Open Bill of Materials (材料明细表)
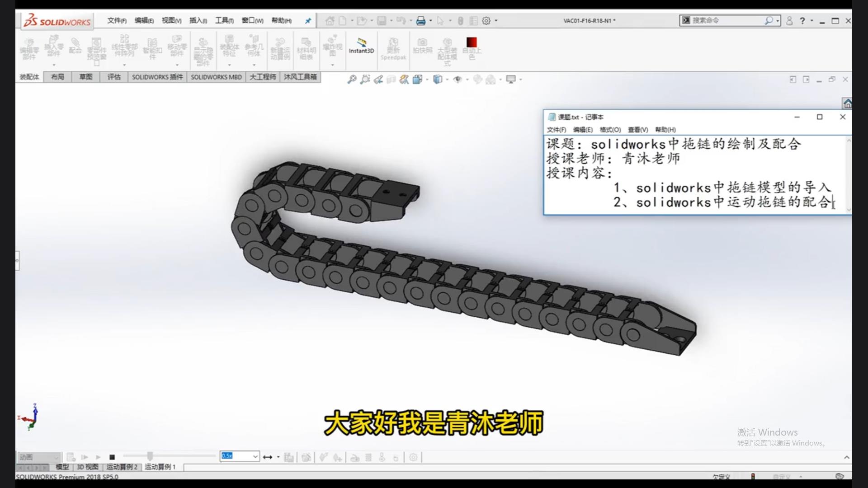This screenshot has height=488, width=868. [x=306, y=49]
